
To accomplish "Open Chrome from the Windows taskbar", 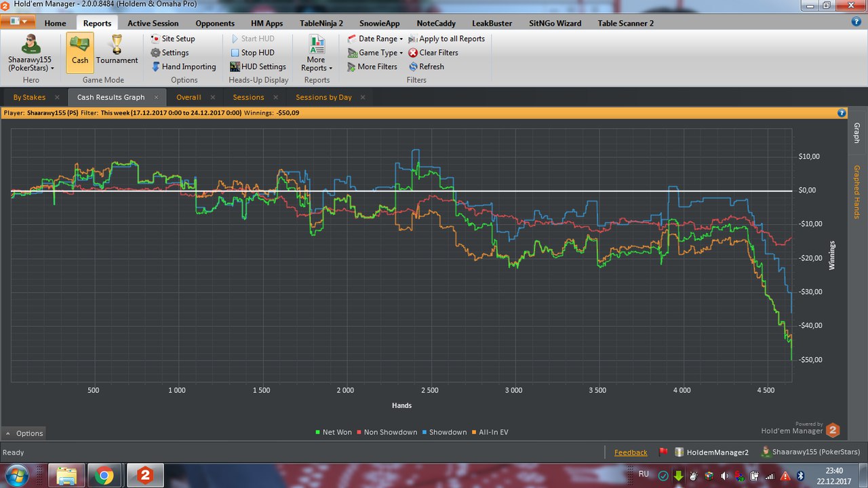I will [x=104, y=476].
